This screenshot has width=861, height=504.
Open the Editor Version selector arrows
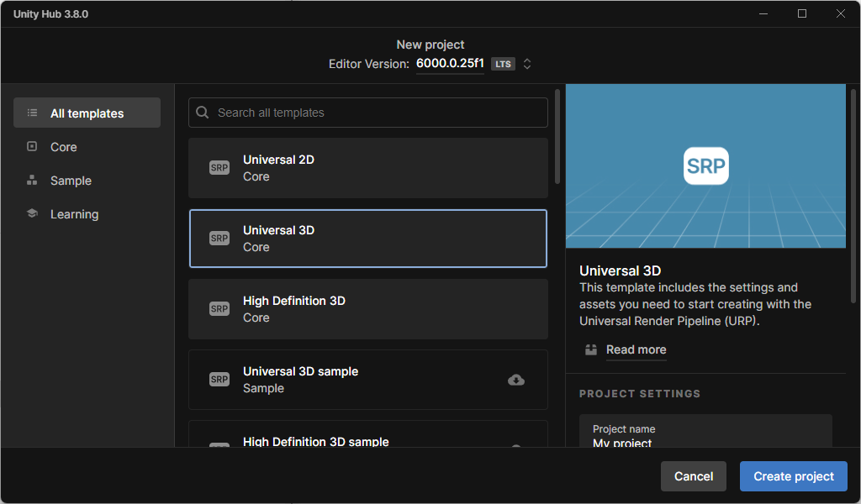click(x=527, y=64)
